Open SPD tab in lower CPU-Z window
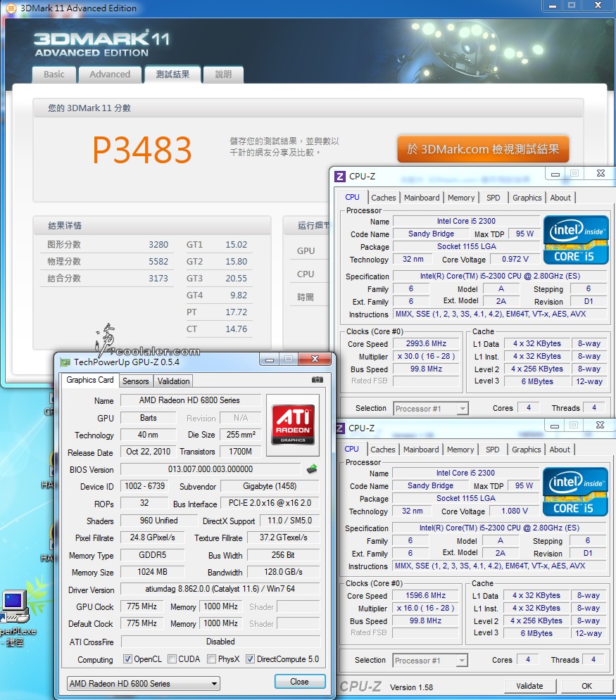The image size is (616, 700). (x=492, y=450)
